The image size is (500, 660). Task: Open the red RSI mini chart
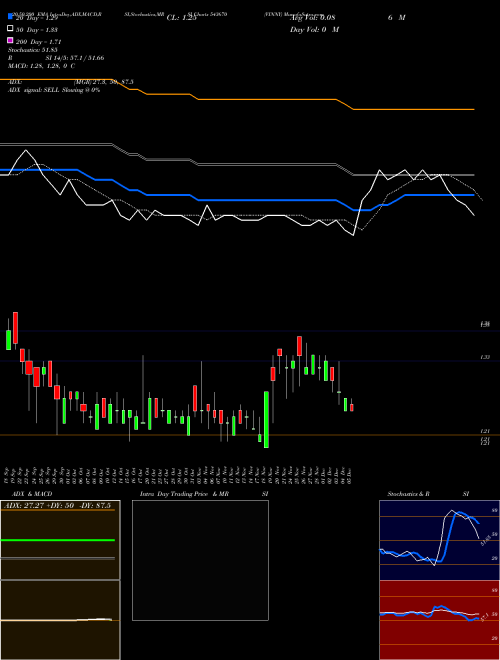(x=439, y=620)
